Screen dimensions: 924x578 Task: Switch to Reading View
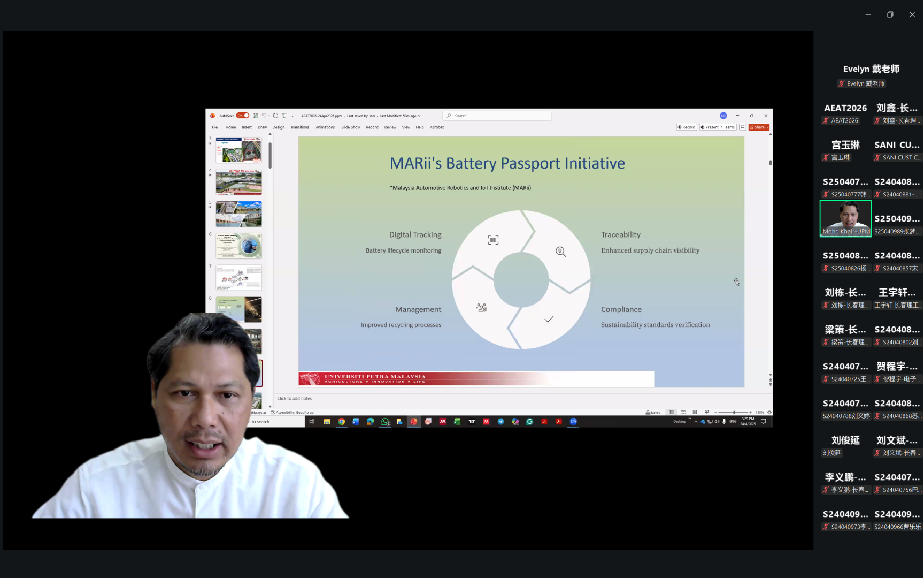(x=695, y=413)
